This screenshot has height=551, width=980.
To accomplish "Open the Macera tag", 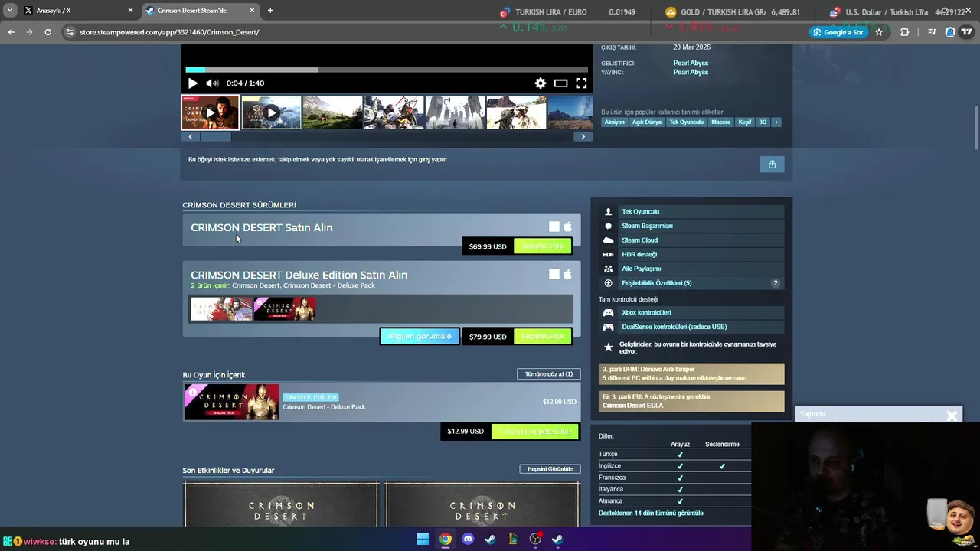I will click(x=720, y=122).
